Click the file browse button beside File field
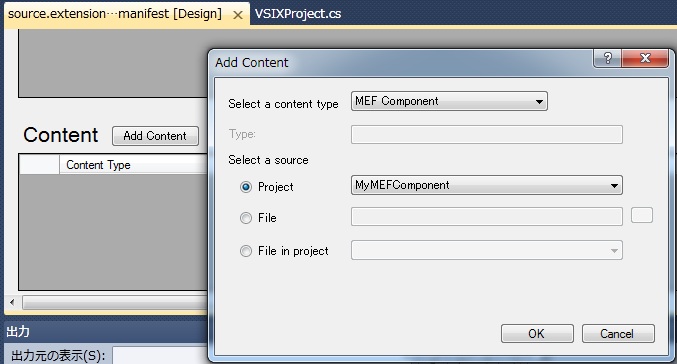The image size is (677, 364). (642, 215)
